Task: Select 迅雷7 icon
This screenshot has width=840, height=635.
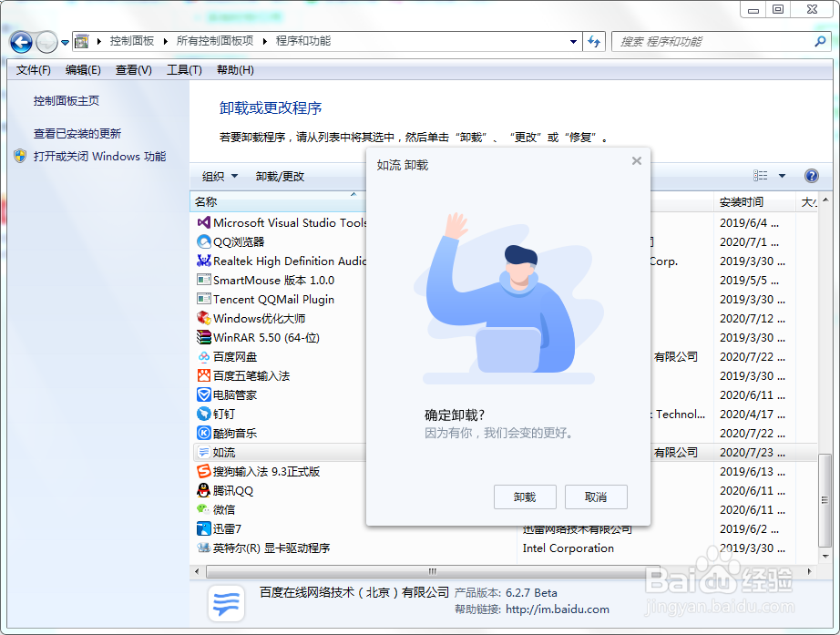Action: (203, 529)
